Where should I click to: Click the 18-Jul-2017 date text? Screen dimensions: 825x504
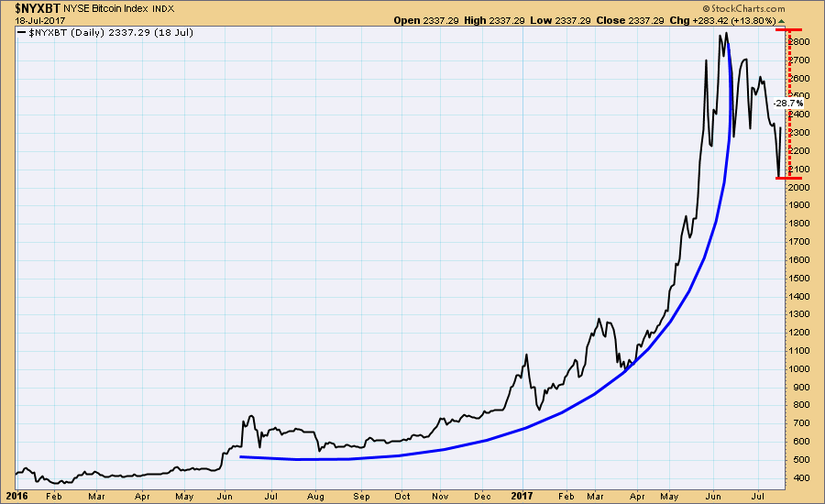click(40, 21)
